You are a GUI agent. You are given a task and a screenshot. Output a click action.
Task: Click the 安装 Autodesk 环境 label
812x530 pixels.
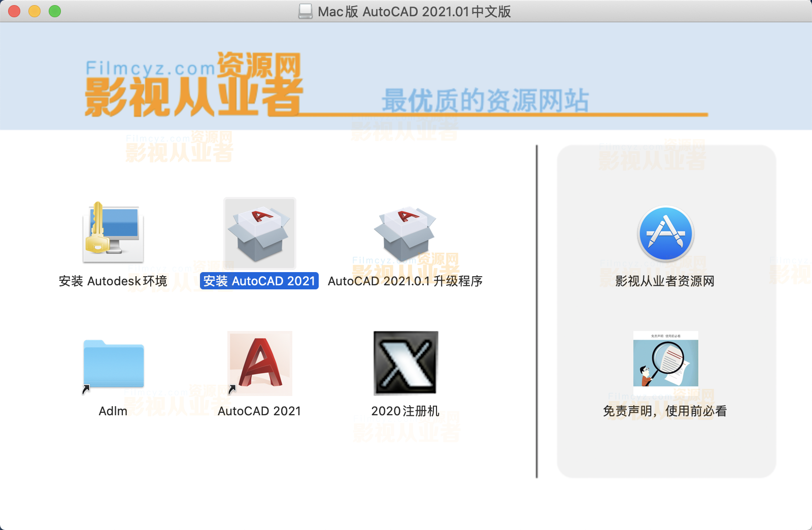pyautogui.click(x=113, y=281)
